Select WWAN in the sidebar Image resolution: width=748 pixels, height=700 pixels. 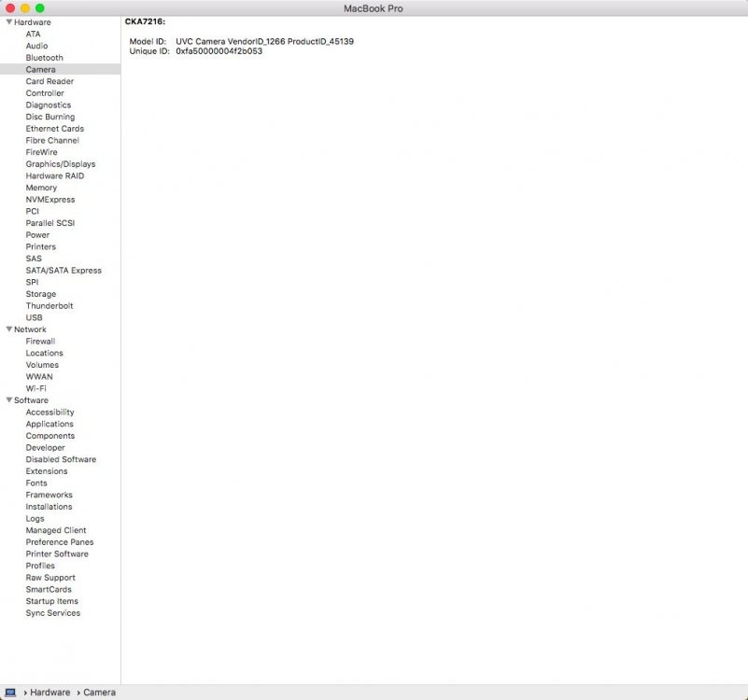(x=39, y=377)
